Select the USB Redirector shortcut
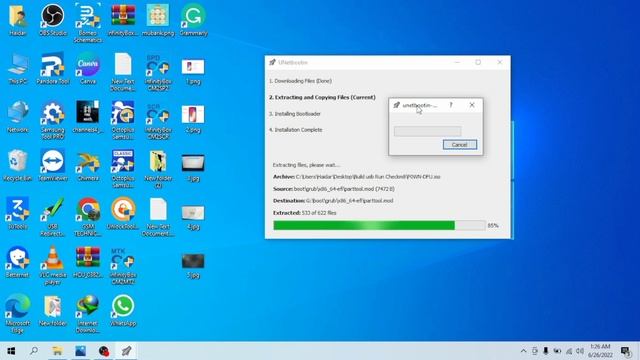The width and height of the screenshot is (640, 360). point(53,217)
